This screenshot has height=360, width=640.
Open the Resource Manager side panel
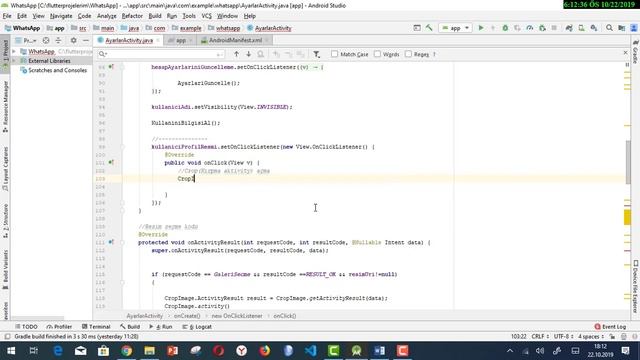pos(5,106)
